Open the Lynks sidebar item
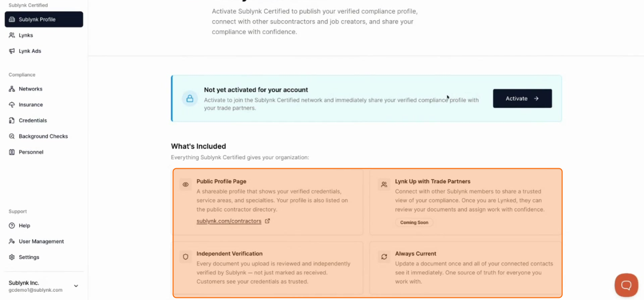 (44, 35)
